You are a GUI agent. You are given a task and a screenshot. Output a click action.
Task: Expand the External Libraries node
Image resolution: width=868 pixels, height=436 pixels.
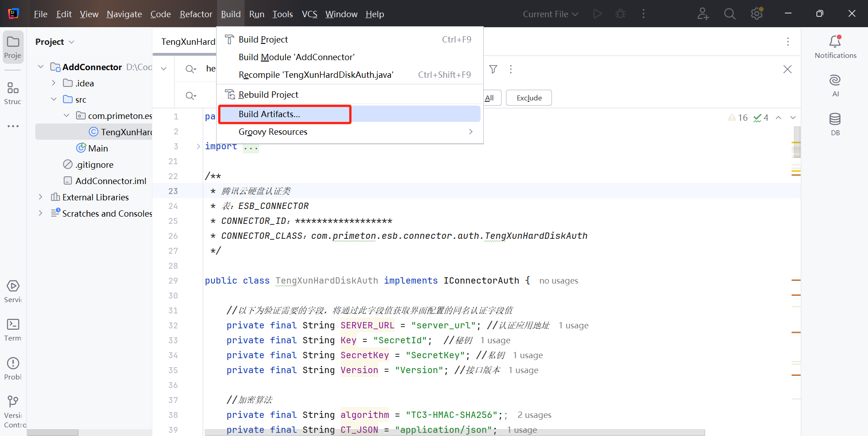point(41,197)
